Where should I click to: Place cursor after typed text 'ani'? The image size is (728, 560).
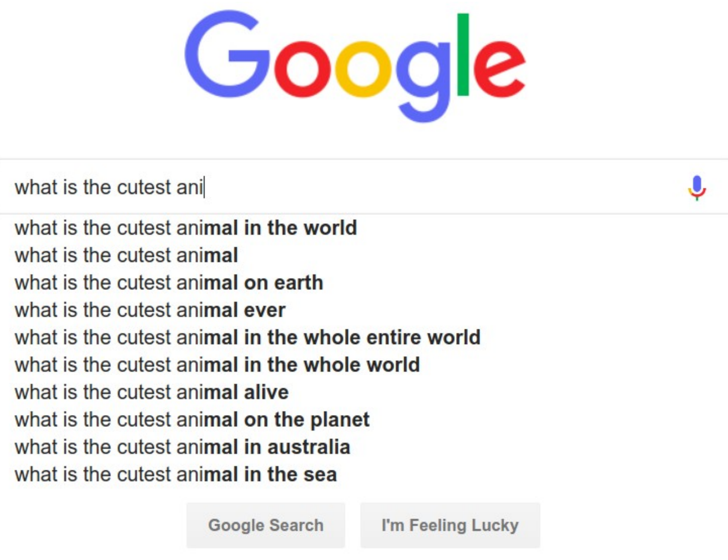coord(204,187)
